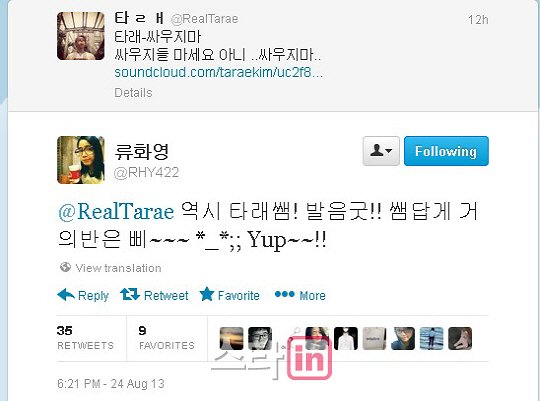
Task: Open the user actions person dropdown
Action: click(381, 151)
